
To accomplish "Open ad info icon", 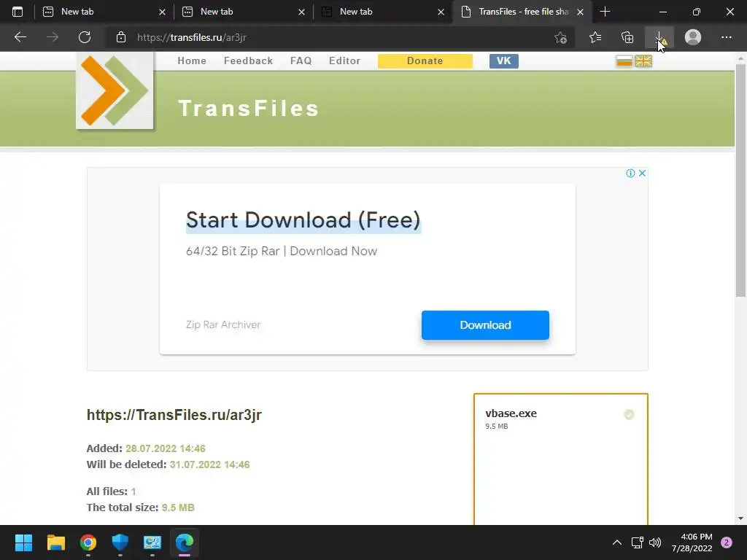I will click(x=630, y=173).
